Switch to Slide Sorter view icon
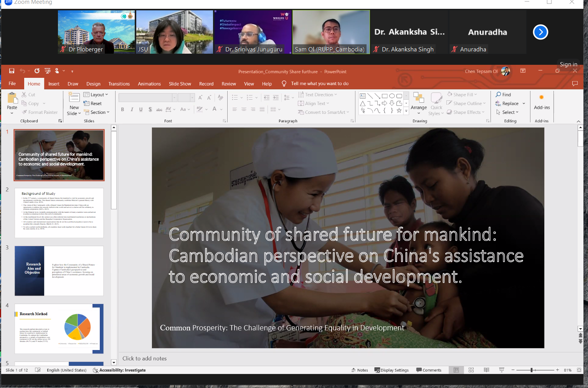 471,370
